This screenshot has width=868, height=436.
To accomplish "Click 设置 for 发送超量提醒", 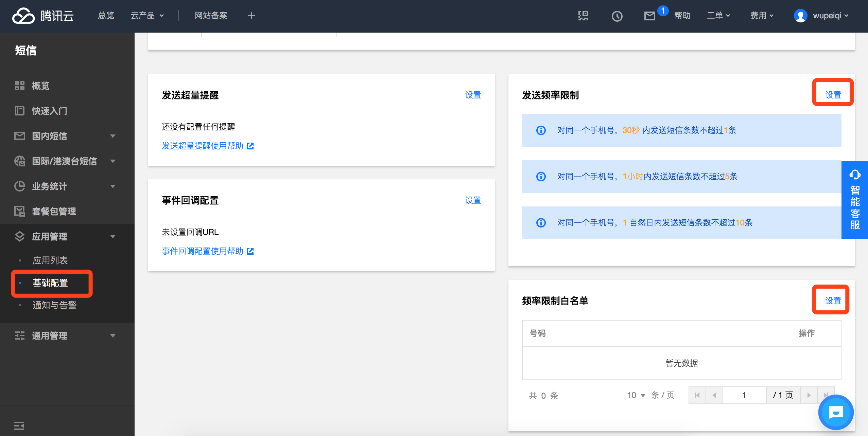I will tap(473, 95).
